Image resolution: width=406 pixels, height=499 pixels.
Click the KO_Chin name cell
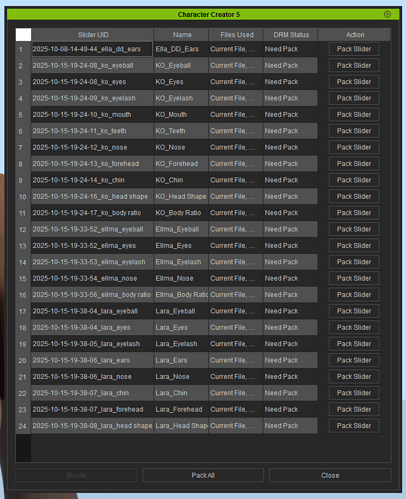tap(181, 180)
